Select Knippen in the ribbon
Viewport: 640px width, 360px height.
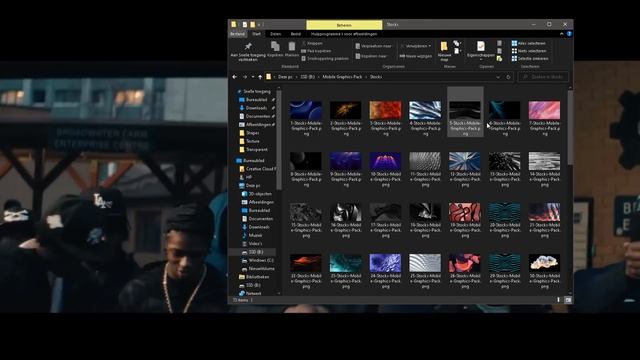click(312, 43)
